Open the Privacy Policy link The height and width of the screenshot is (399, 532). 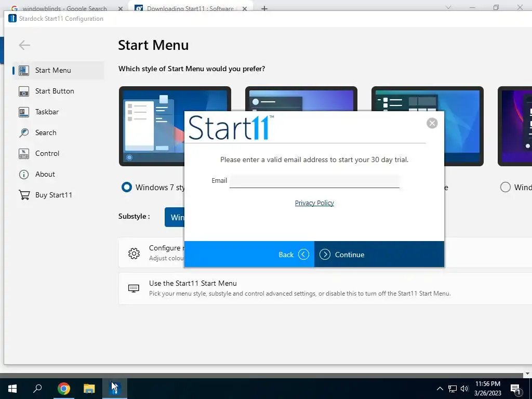(x=314, y=203)
